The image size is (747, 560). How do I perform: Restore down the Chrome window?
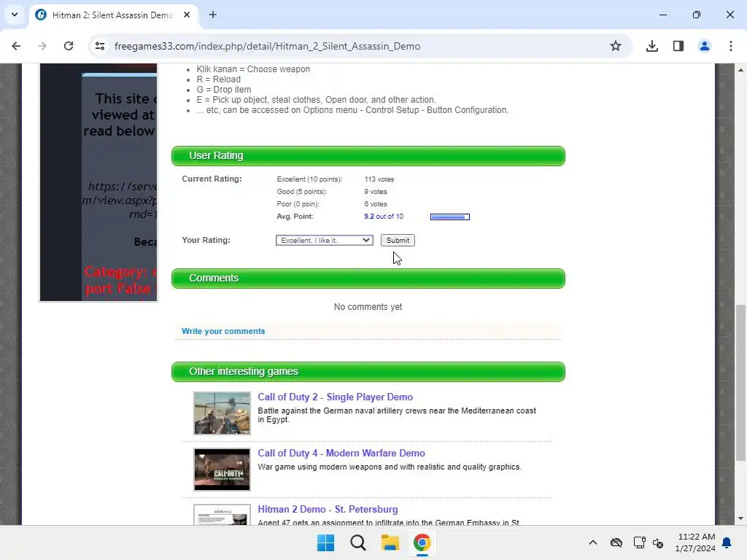[697, 15]
